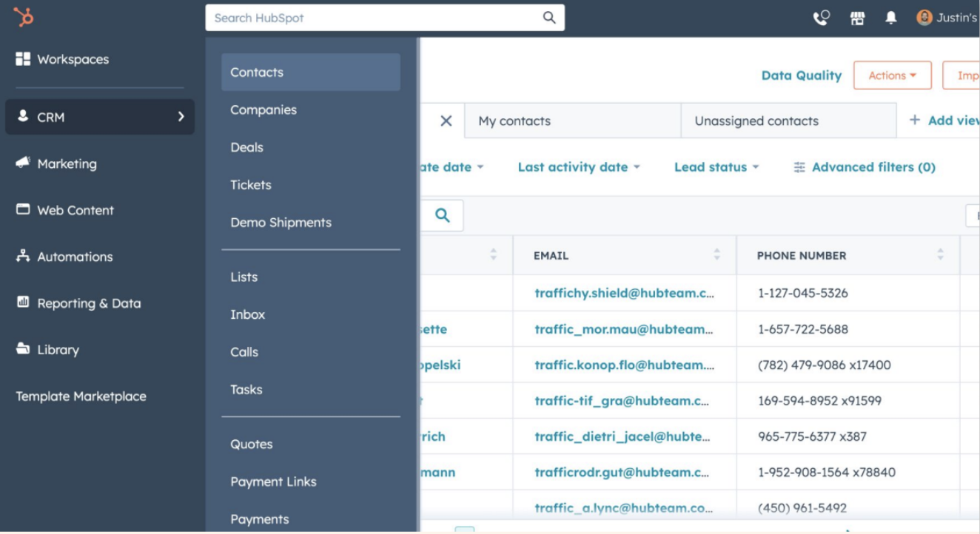Open email traffic_mor.mau@hubteam...
Image resolution: width=980 pixels, height=534 pixels.
(x=624, y=329)
